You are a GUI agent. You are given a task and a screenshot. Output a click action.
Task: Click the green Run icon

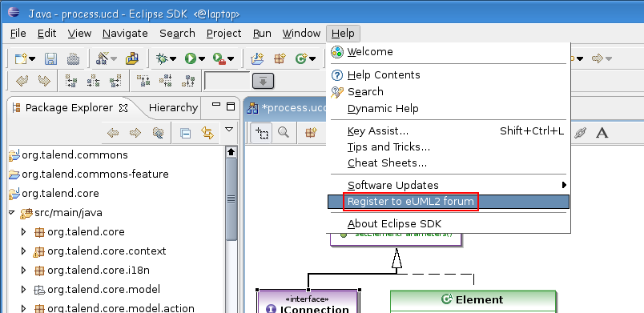coord(190,59)
